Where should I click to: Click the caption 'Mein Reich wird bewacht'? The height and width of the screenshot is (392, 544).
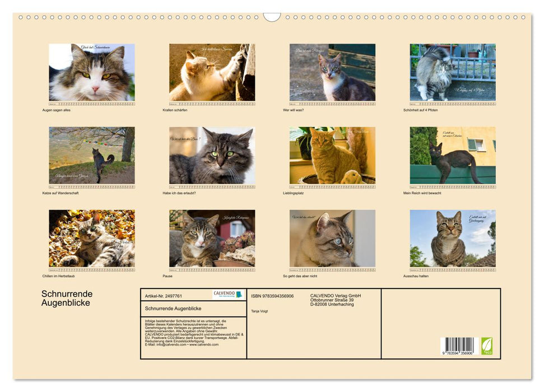(x=422, y=193)
